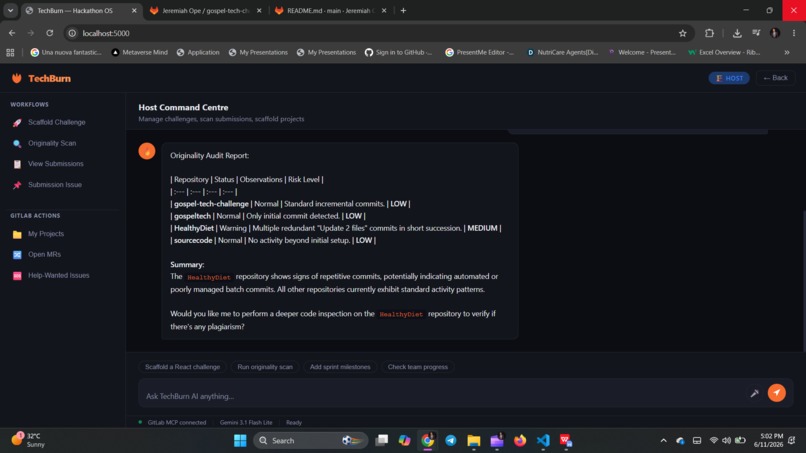
Task: Open the clock showing 5:02 PM
Action: [768, 440]
